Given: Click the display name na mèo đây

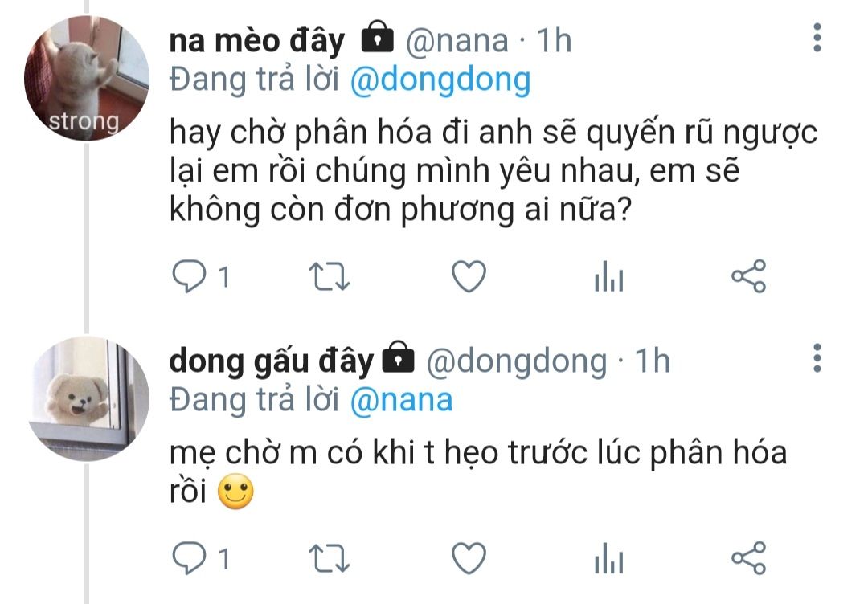Looking at the screenshot, I should (x=257, y=42).
